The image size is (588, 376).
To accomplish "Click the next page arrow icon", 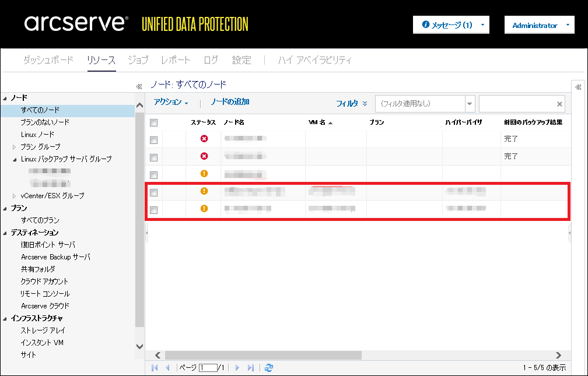I will click(x=237, y=368).
